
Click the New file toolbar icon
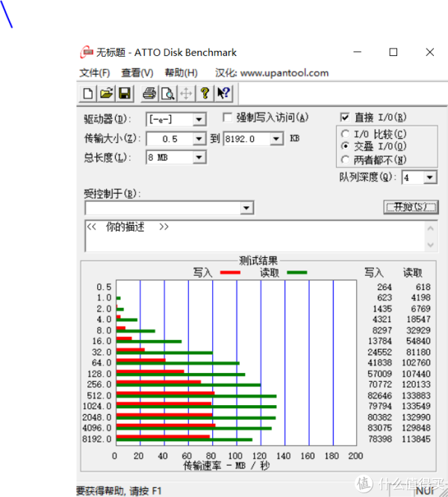(x=88, y=93)
